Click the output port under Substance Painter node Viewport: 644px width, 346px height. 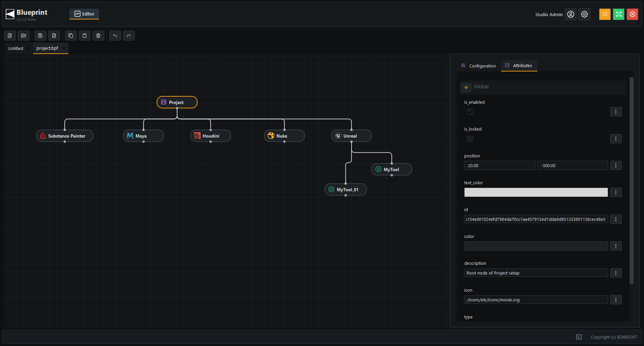65,142
